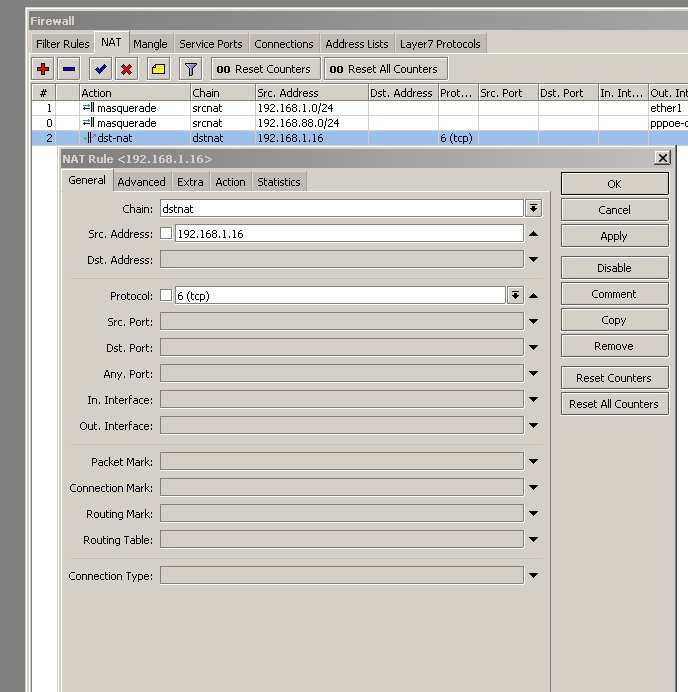The image size is (688, 692).
Task: Select the NAT tab
Action: click(x=111, y=42)
